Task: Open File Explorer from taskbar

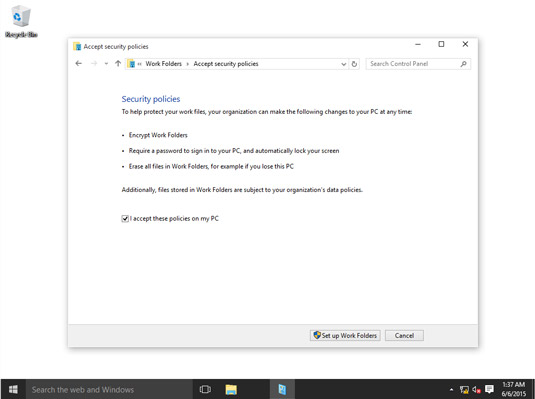Action: [x=231, y=389]
